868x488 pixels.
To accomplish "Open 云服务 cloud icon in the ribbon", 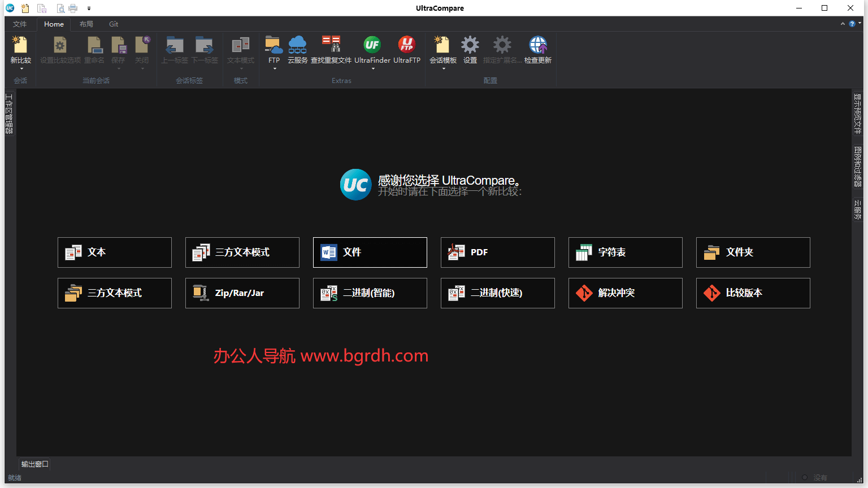I will pyautogui.click(x=297, y=45).
